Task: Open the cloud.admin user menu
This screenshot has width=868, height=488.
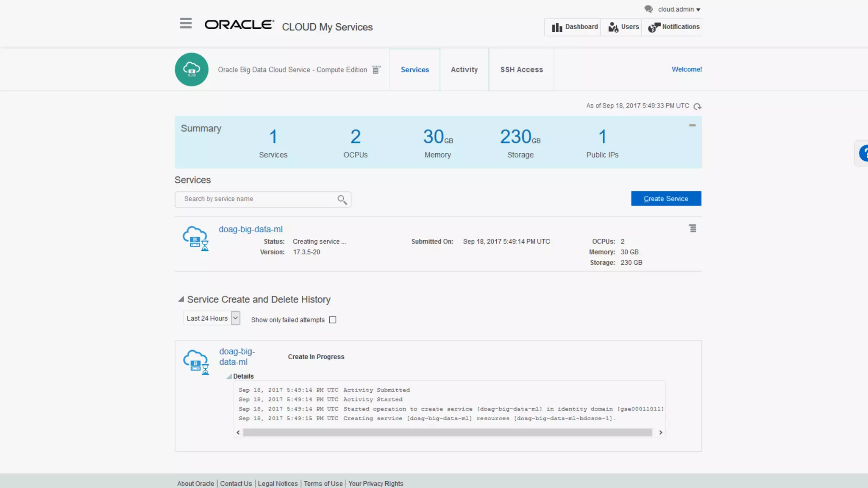Action: (679, 9)
